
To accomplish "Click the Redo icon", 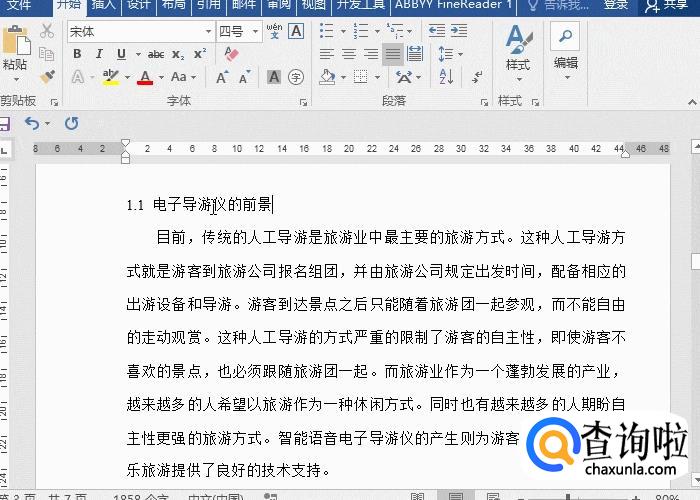I will [71, 123].
